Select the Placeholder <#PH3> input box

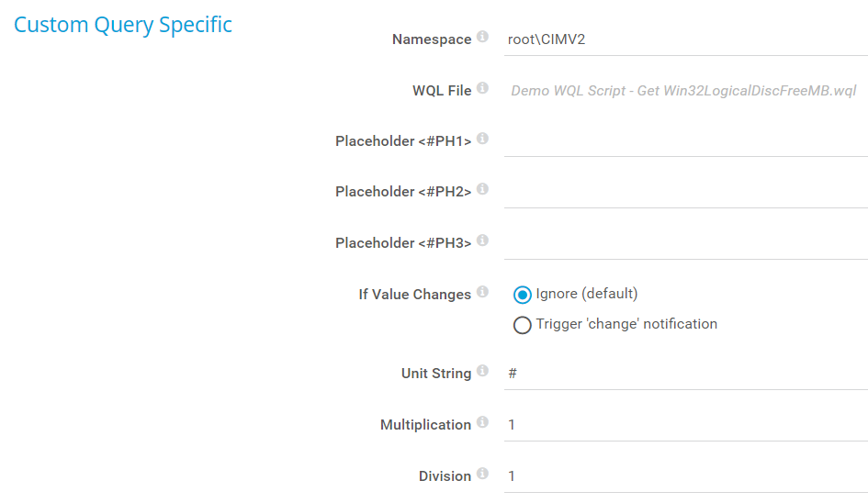click(x=684, y=243)
